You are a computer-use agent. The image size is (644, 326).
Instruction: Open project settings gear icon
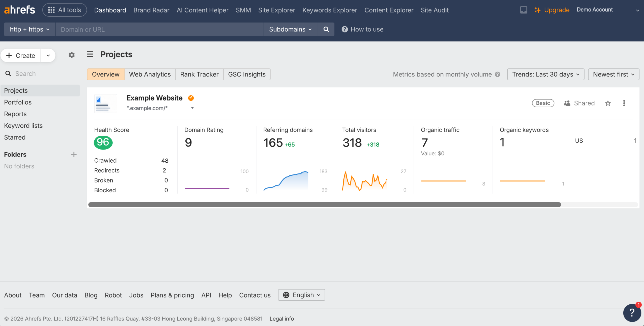coord(72,55)
